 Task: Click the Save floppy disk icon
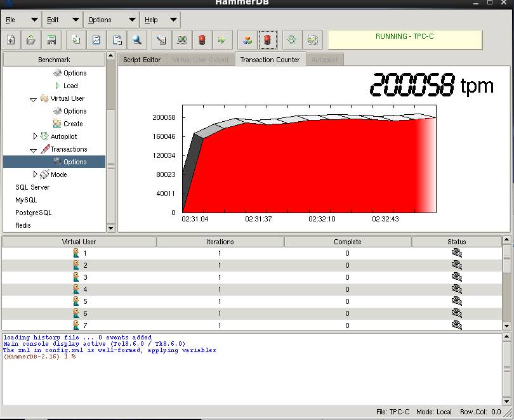51,40
